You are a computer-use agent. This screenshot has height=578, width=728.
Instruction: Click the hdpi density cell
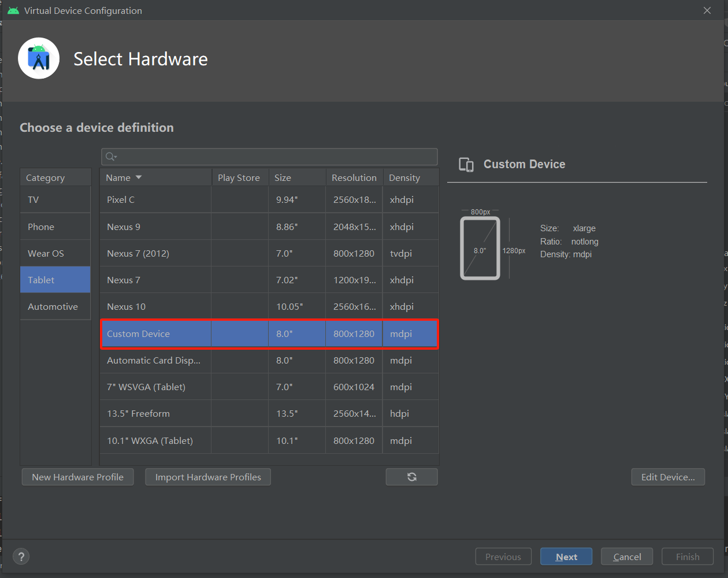tap(411, 413)
